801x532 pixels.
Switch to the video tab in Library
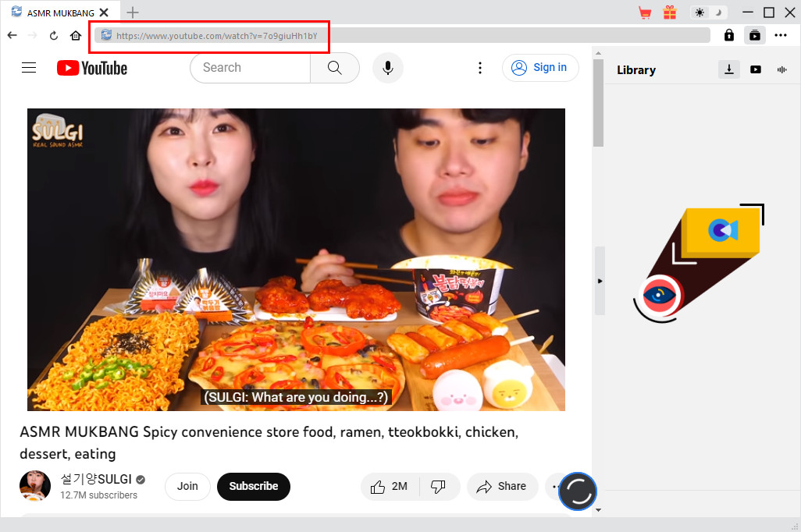point(756,69)
